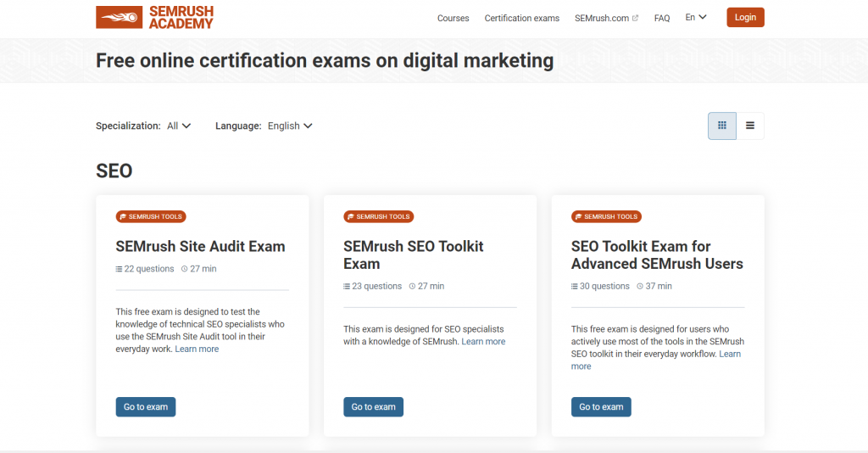Screen dimensions: 868x453
Task: Open the Language English dropdown
Action: click(x=290, y=126)
